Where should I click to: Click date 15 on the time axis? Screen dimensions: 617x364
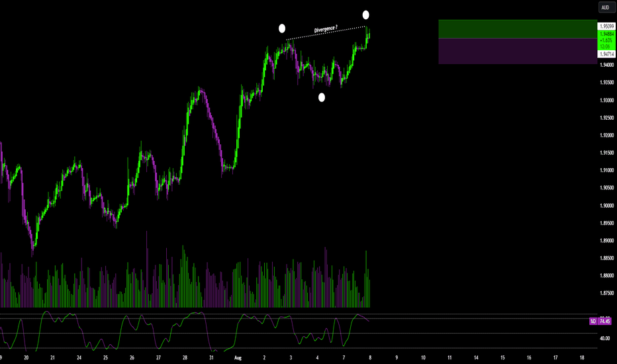(x=502, y=357)
